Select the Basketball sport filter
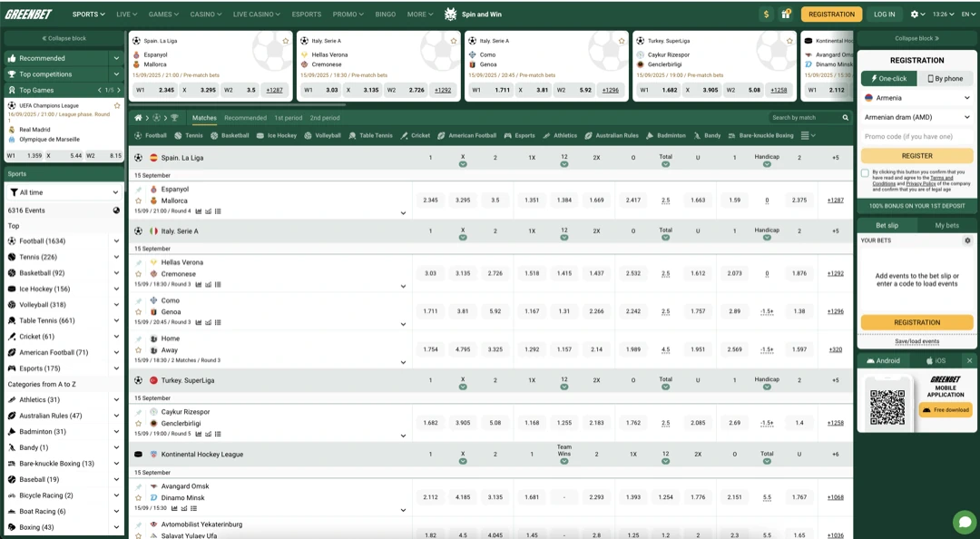980x539 pixels. [230, 136]
